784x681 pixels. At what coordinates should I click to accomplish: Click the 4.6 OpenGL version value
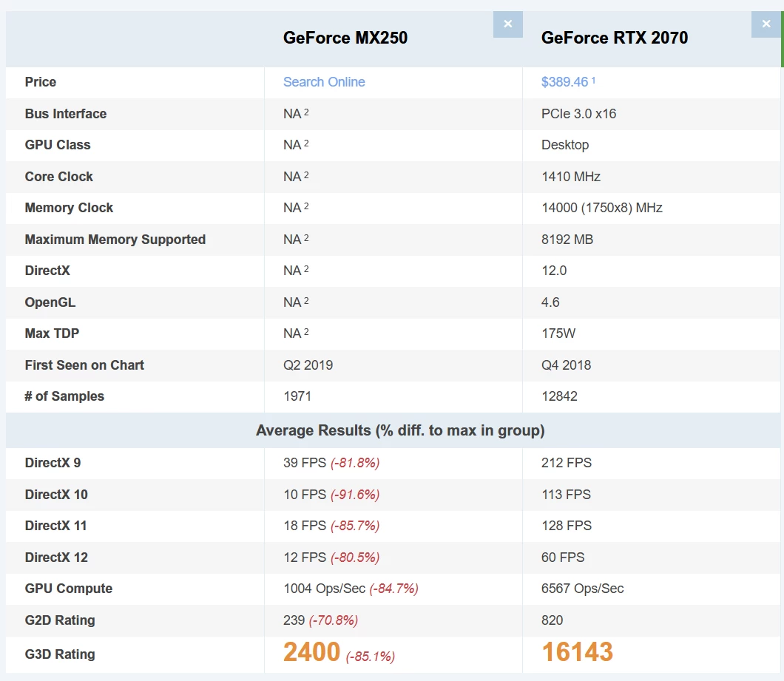pos(550,302)
